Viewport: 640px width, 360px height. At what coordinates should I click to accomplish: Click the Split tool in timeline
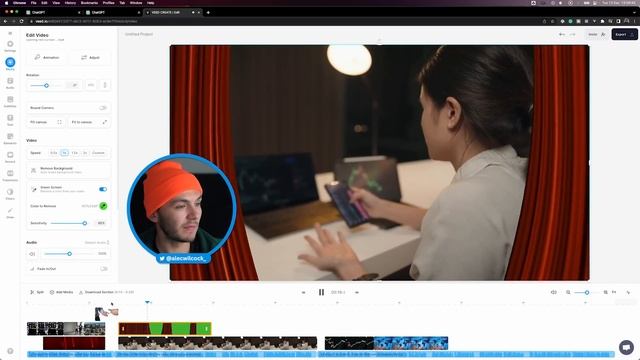(x=37, y=292)
